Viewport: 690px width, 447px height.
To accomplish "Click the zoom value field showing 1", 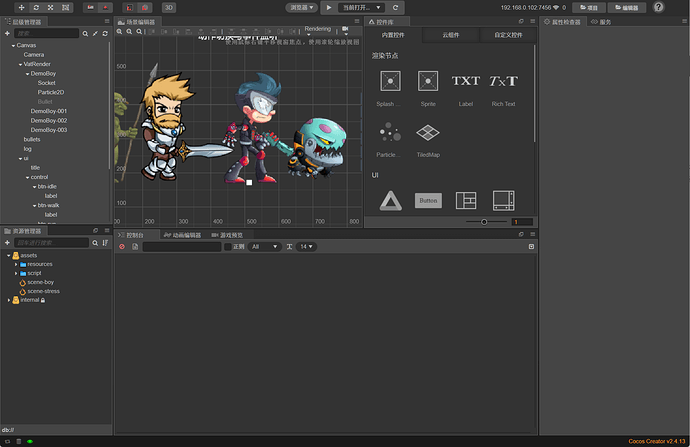I will 522,222.
